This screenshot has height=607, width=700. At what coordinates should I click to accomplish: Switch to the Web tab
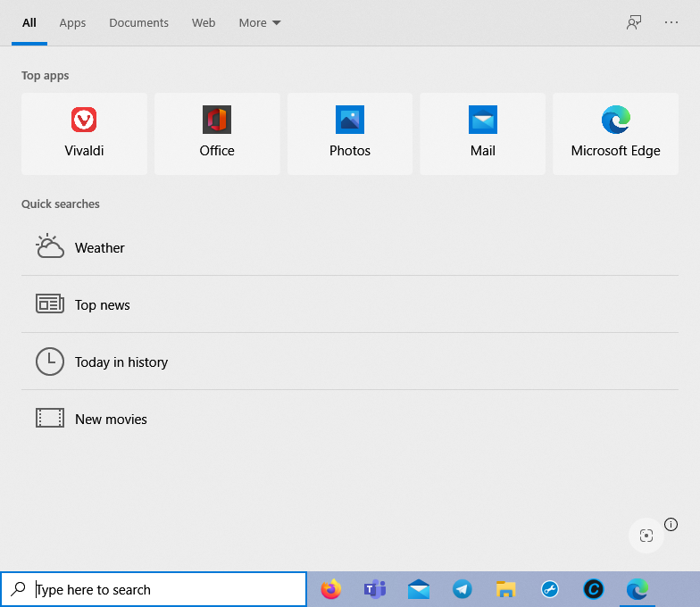pos(204,23)
